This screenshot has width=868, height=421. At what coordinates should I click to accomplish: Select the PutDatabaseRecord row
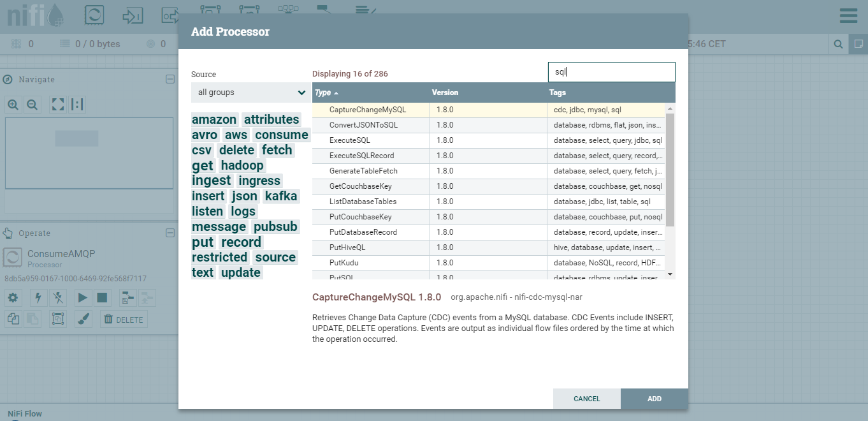(489, 232)
